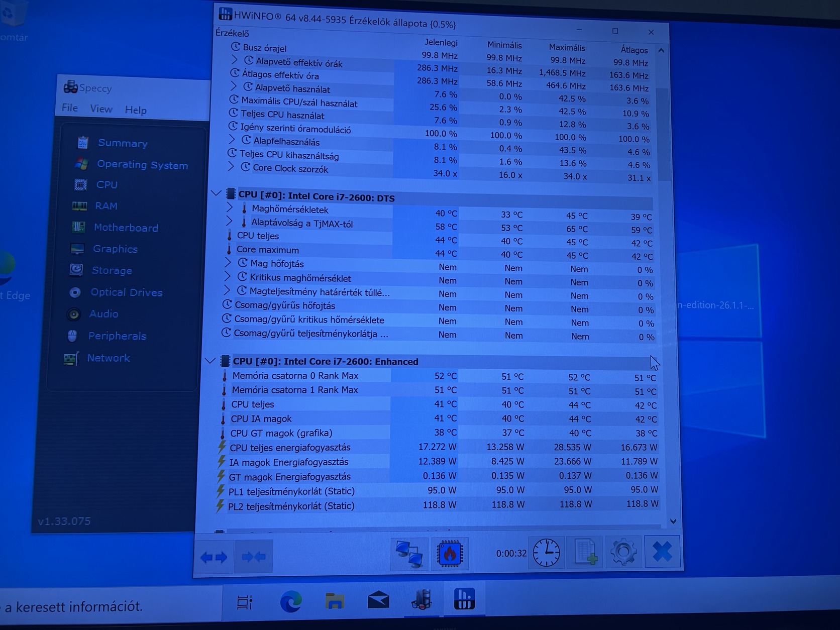Select the Core maximum temperature row
This screenshot has width=840, height=630.
(x=440, y=252)
